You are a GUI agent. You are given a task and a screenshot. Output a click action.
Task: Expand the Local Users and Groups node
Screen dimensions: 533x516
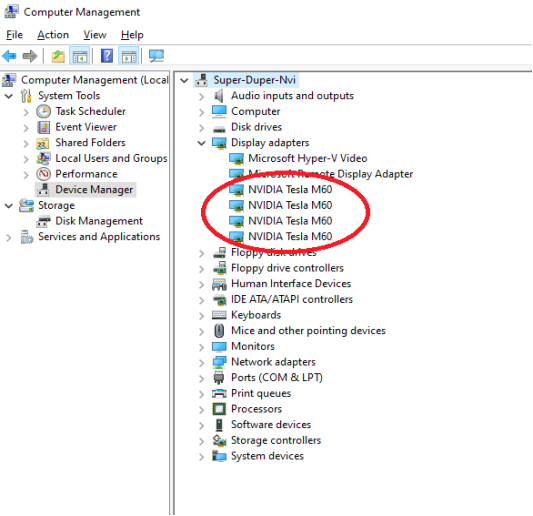pyautogui.click(x=26, y=159)
